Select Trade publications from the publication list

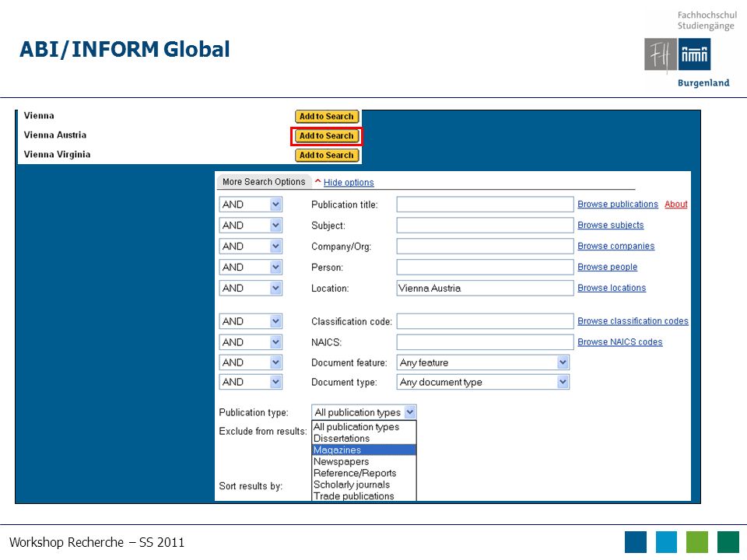pyautogui.click(x=364, y=495)
